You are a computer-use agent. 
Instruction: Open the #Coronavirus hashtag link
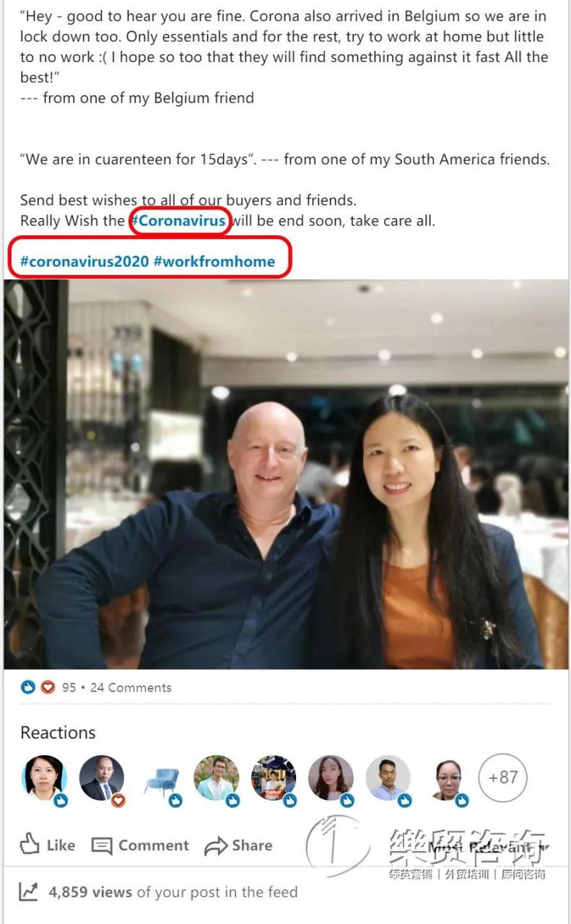[x=178, y=221]
